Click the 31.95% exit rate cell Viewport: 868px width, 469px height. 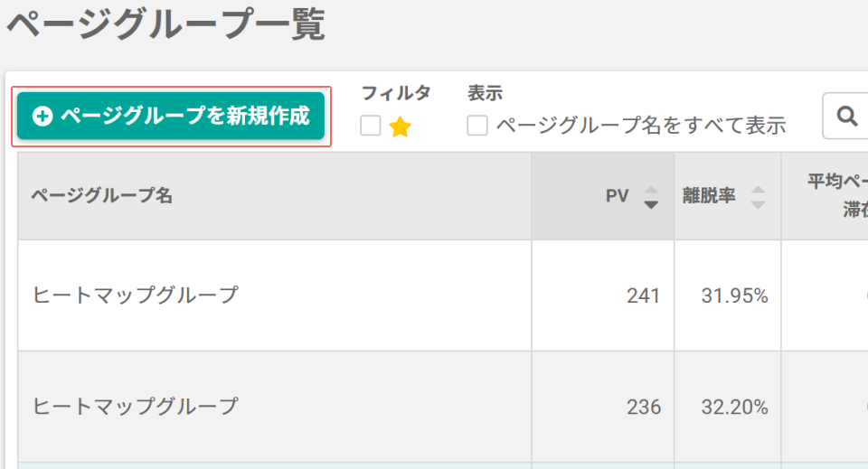[x=734, y=295]
